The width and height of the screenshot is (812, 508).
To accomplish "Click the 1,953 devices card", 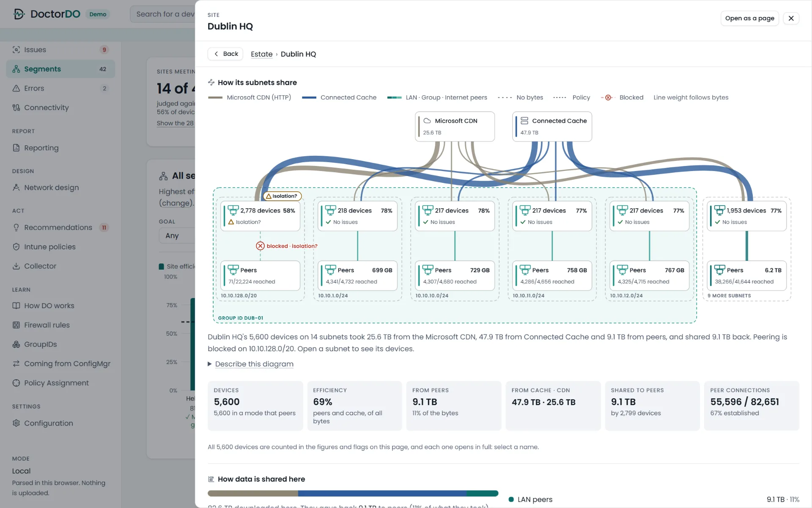I will coord(746,216).
